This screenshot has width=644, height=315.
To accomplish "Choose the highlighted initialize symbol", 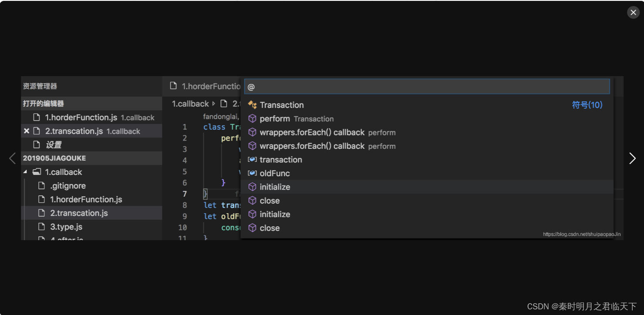I will coord(427,187).
